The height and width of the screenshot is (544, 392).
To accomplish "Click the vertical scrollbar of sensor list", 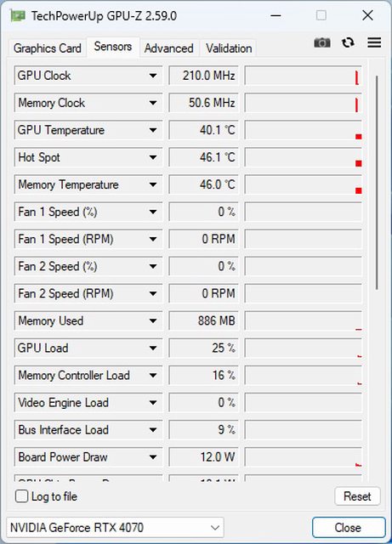I will [x=377, y=182].
